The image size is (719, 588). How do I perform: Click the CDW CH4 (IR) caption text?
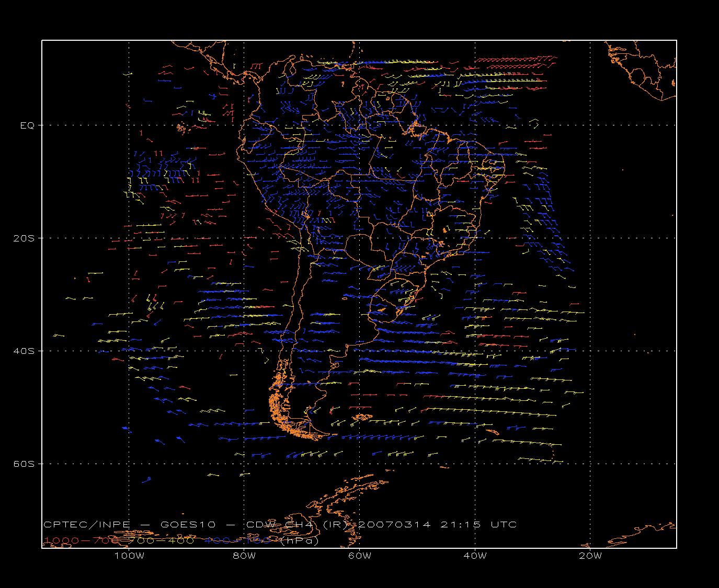pyautogui.click(x=296, y=525)
